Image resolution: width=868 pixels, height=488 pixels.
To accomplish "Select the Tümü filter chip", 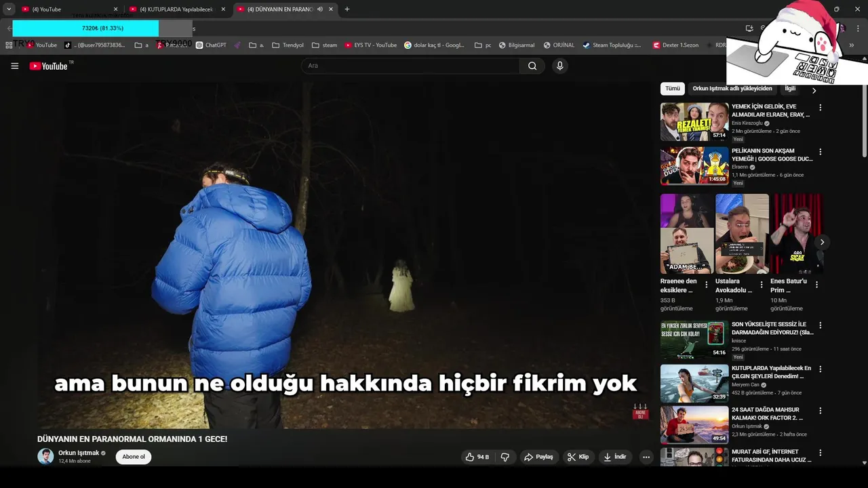I will 672,89.
